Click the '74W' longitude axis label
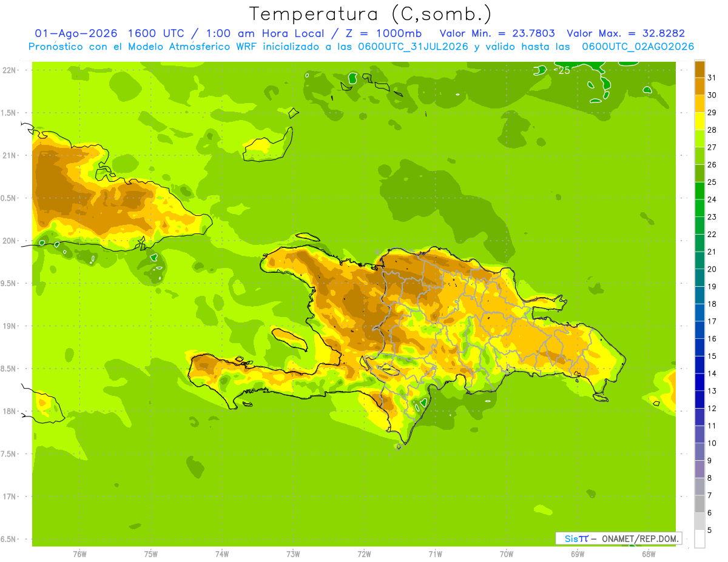 [222, 554]
